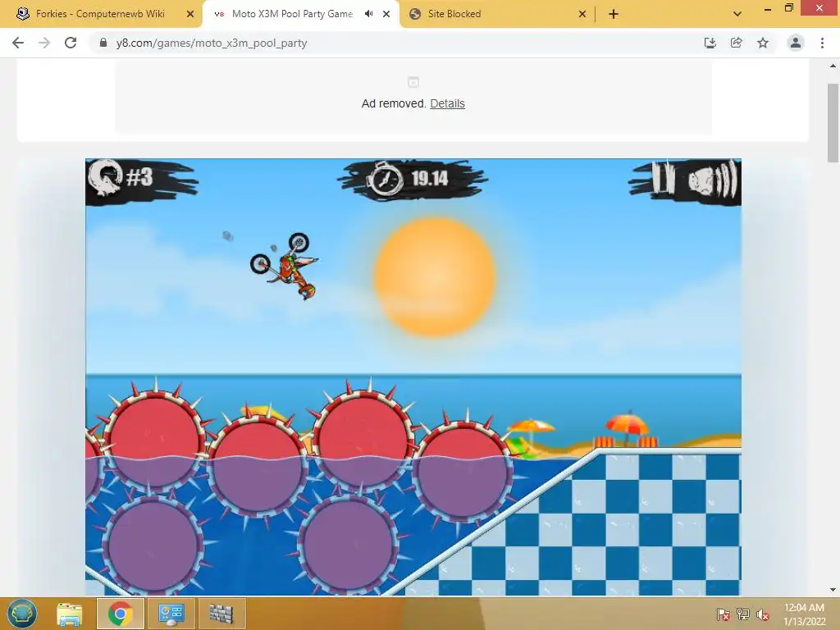Click the network tray icon
Viewport: 840px width, 630px height.
[x=743, y=614]
